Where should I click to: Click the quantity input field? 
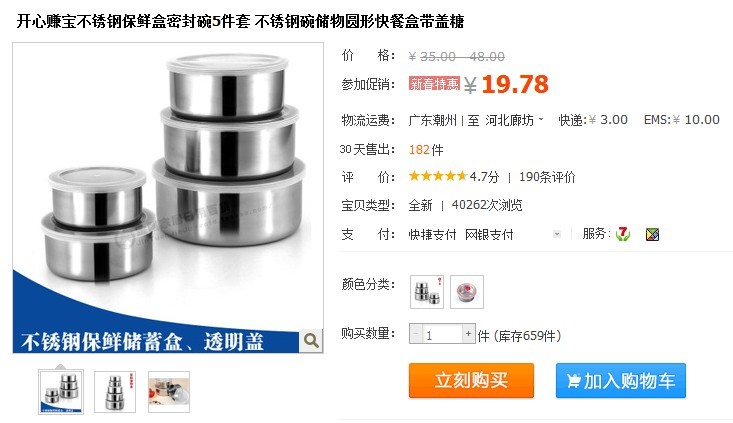pos(442,334)
